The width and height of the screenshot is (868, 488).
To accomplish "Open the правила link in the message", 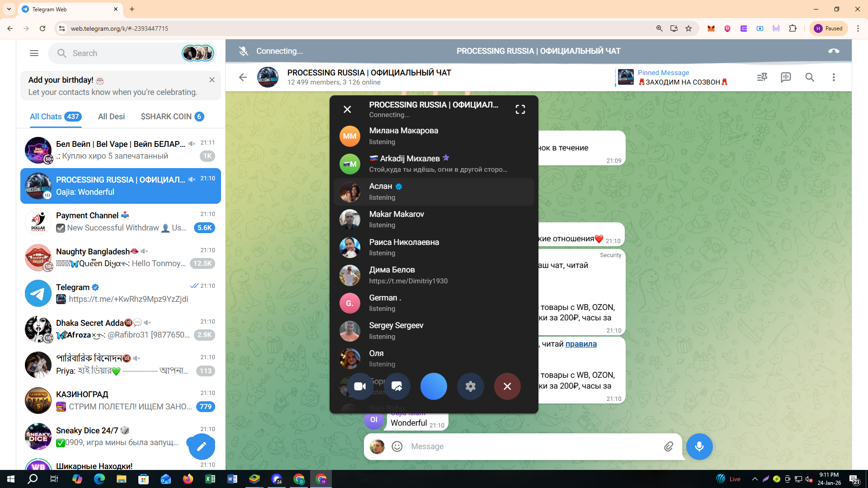I will (580, 344).
